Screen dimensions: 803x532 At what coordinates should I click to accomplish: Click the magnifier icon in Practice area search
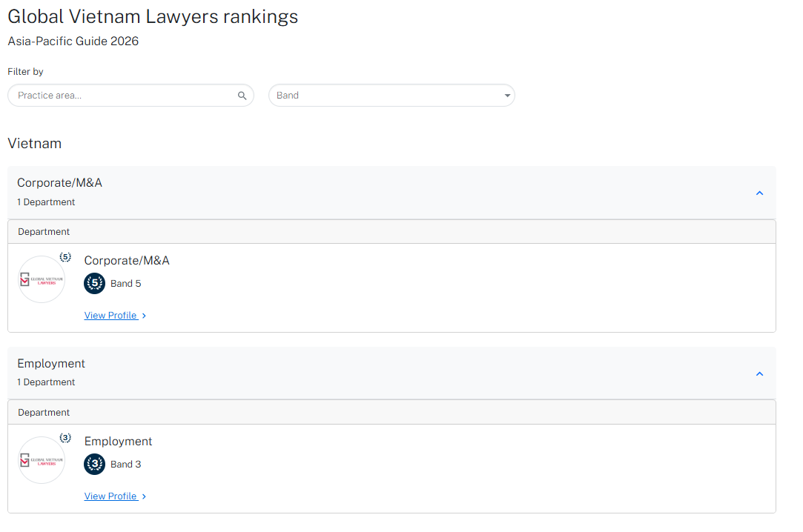[242, 96]
